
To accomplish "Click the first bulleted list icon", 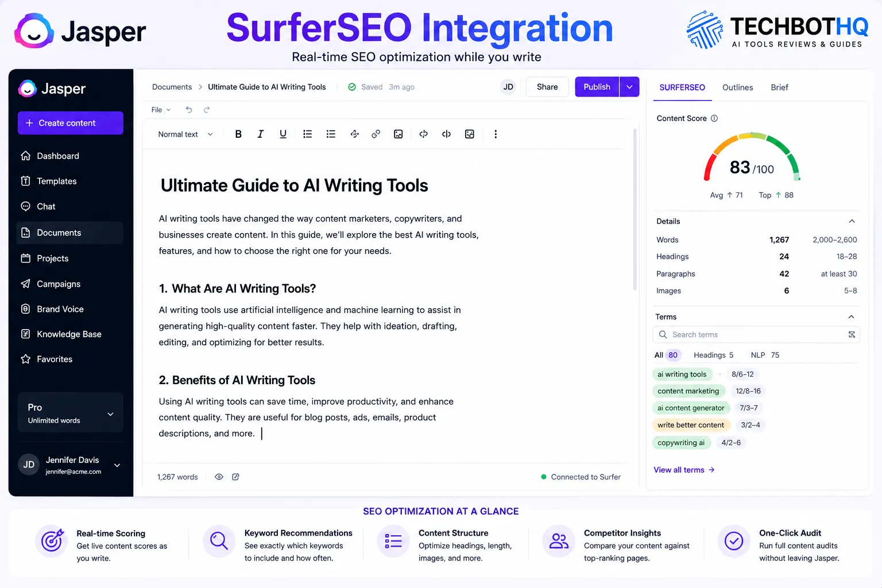I will point(308,134).
